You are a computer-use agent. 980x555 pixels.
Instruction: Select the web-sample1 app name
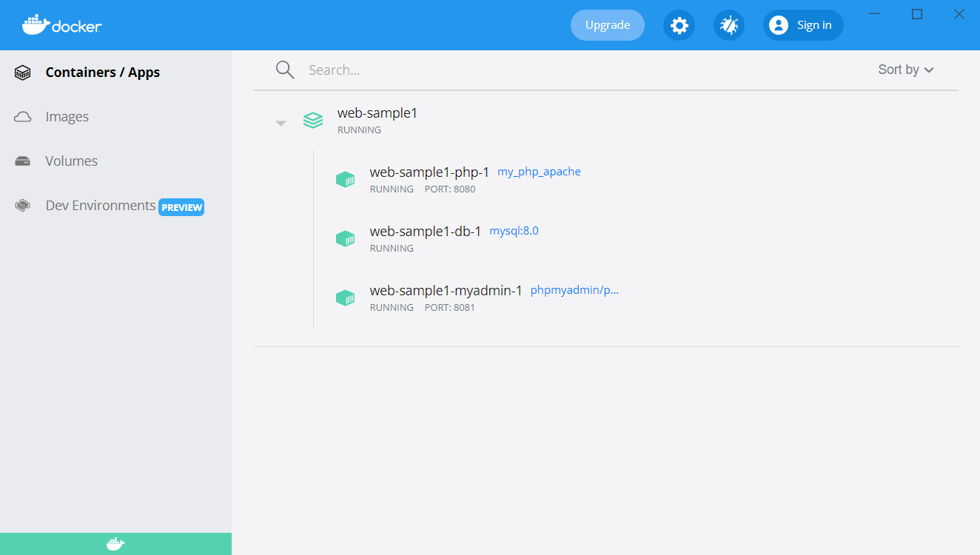tap(377, 113)
